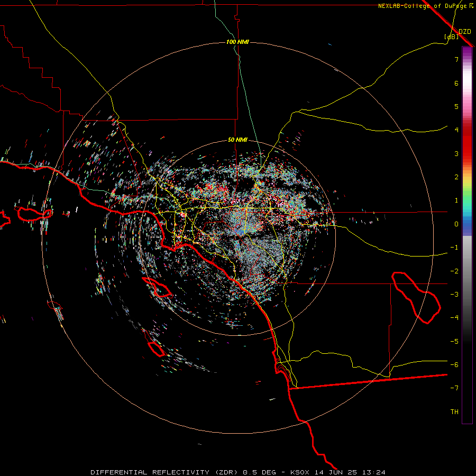Image resolution: width=476 pixels, height=476 pixels.
Task: Click the -2 value on the color scale
Action: click(x=454, y=271)
